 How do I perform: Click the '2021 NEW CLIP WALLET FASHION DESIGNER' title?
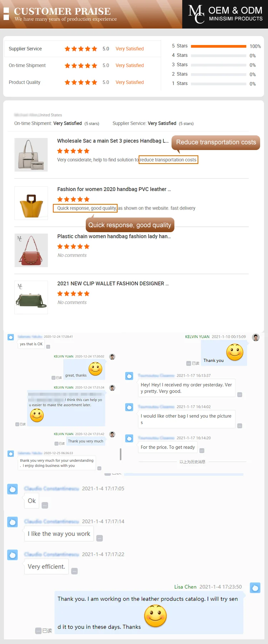click(x=113, y=283)
